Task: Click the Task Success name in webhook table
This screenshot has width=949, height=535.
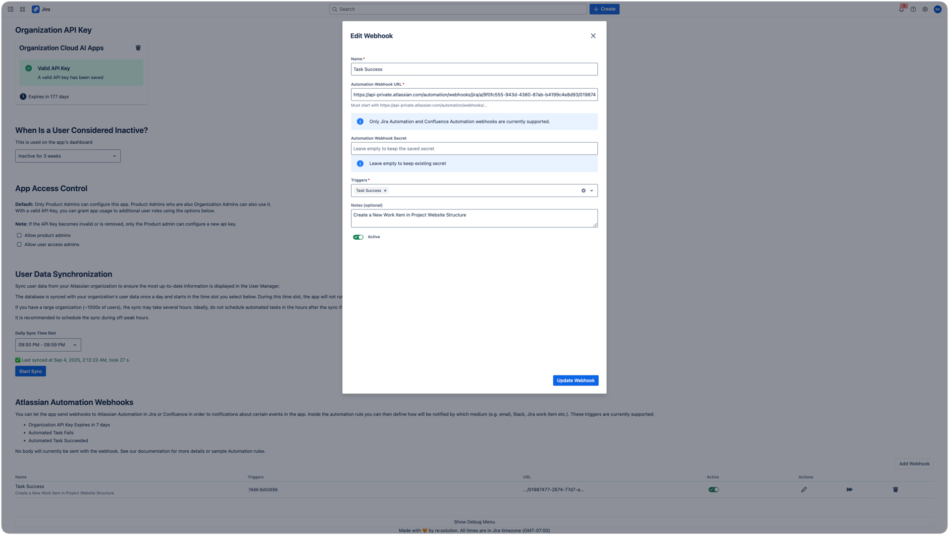Action: (x=30, y=487)
